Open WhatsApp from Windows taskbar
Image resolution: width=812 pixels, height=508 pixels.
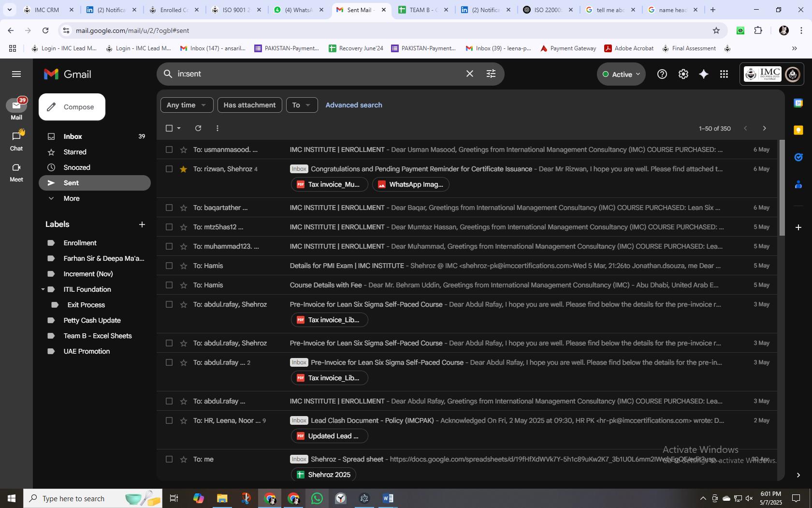click(x=317, y=498)
